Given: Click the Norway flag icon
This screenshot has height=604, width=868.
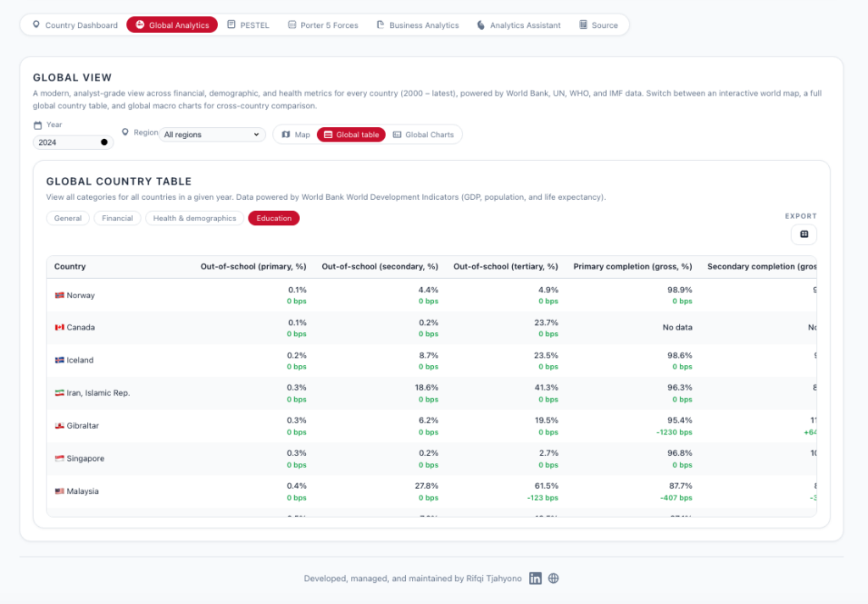Looking at the screenshot, I should point(59,296).
